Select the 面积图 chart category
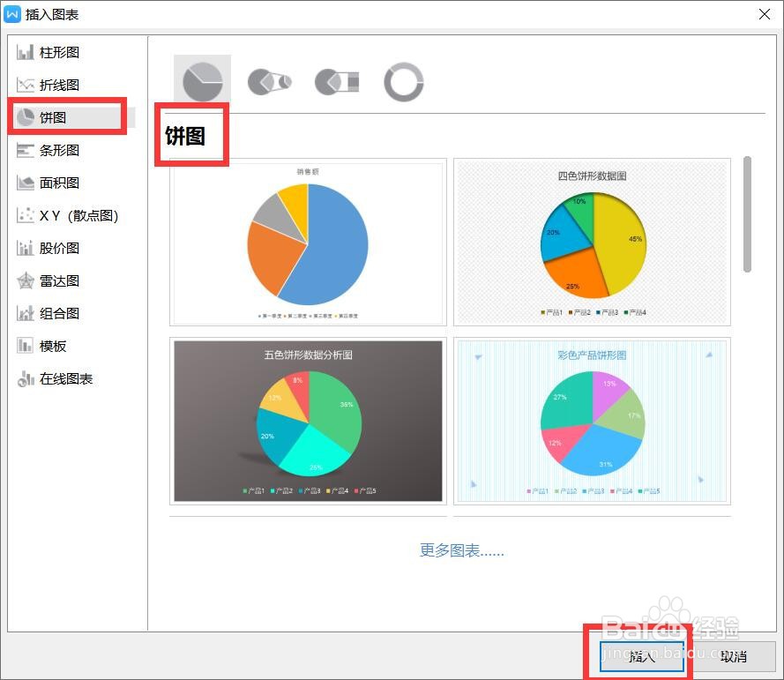Image resolution: width=784 pixels, height=680 pixels. [58, 183]
